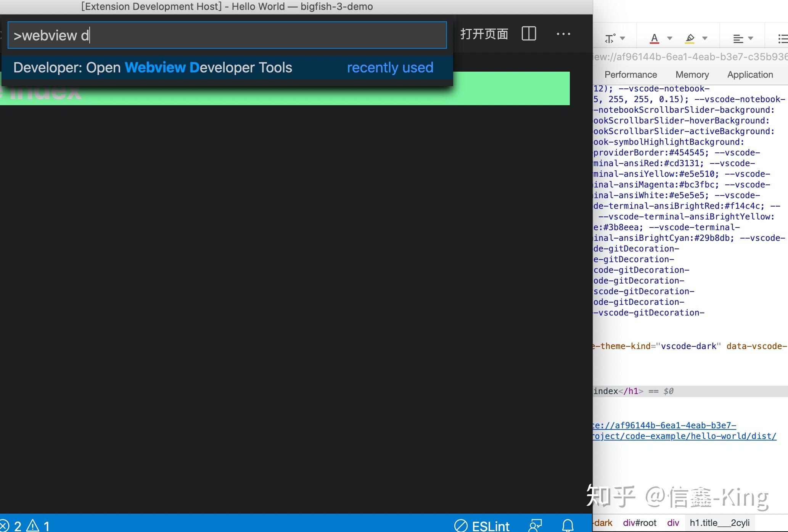Show errors and warnings via the status bar counter
This screenshot has width=788, height=532.
pos(25,526)
